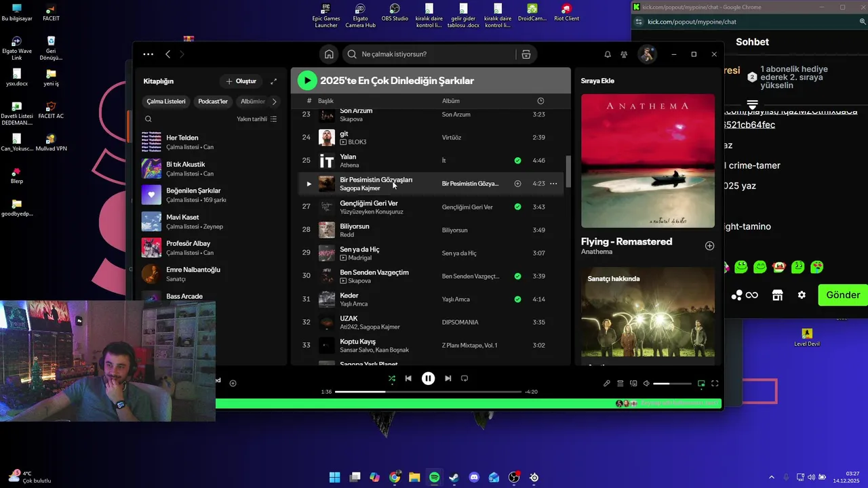Go to Spotify Home
Viewport: 868px width, 488px height.
[329, 54]
